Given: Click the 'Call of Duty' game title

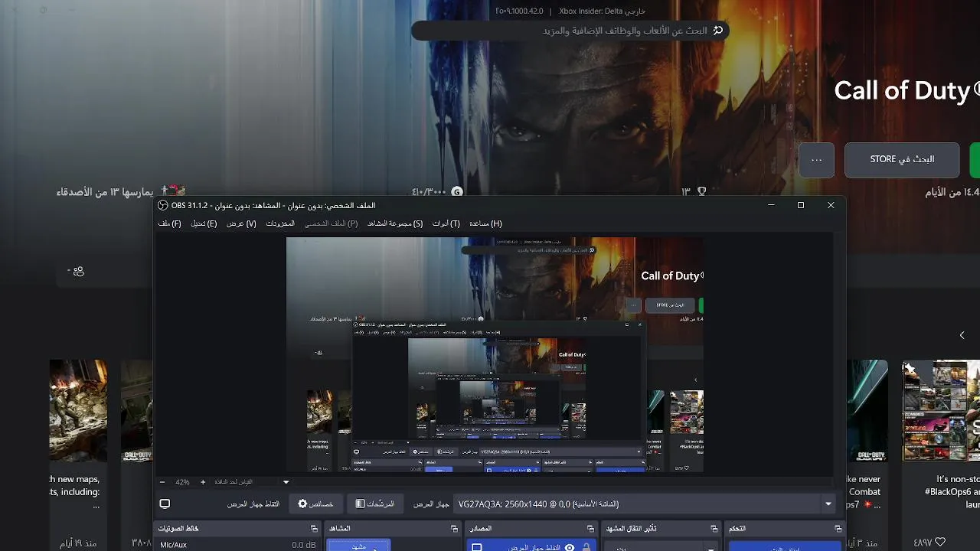Looking at the screenshot, I should coord(902,90).
